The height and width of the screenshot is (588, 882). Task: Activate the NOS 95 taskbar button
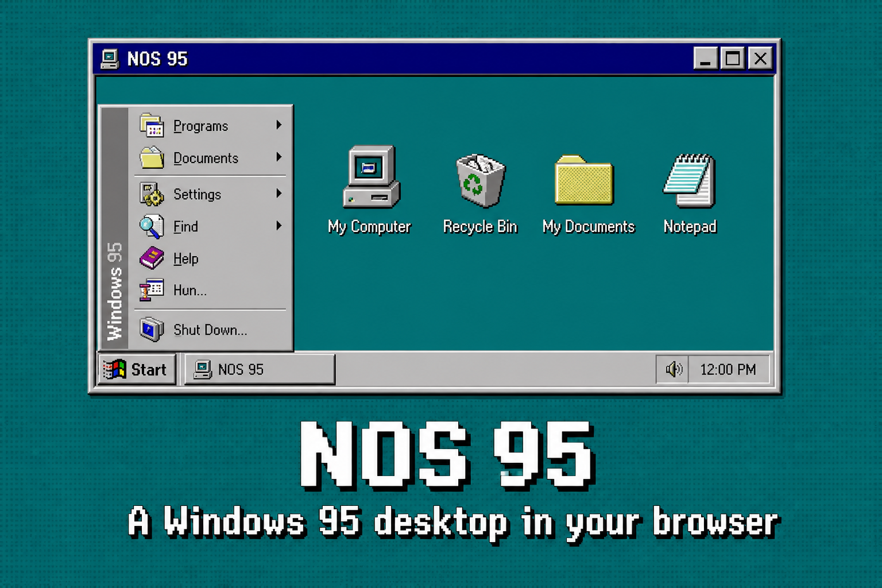pyautogui.click(x=260, y=369)
